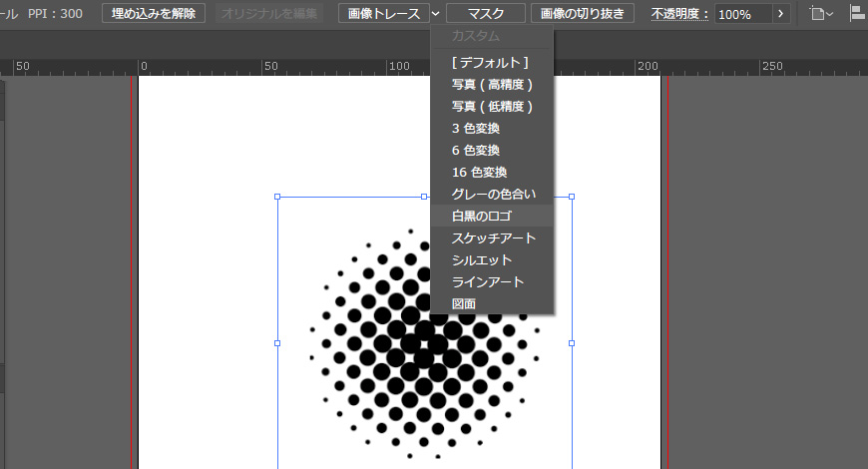Image resolution: width=868 pixels, height=469 pixels.
Task: Select the 白黒のロゴ preset
Action: 481,216
